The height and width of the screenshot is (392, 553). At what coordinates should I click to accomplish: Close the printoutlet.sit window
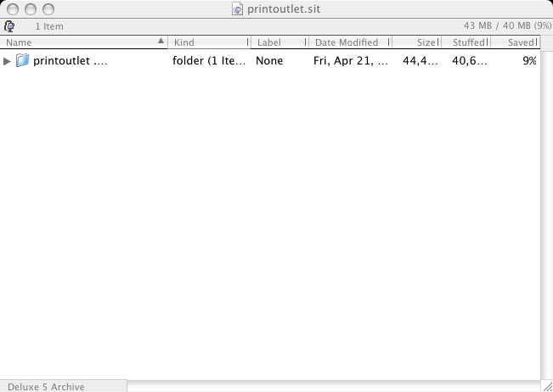click(x=13, y=9)
